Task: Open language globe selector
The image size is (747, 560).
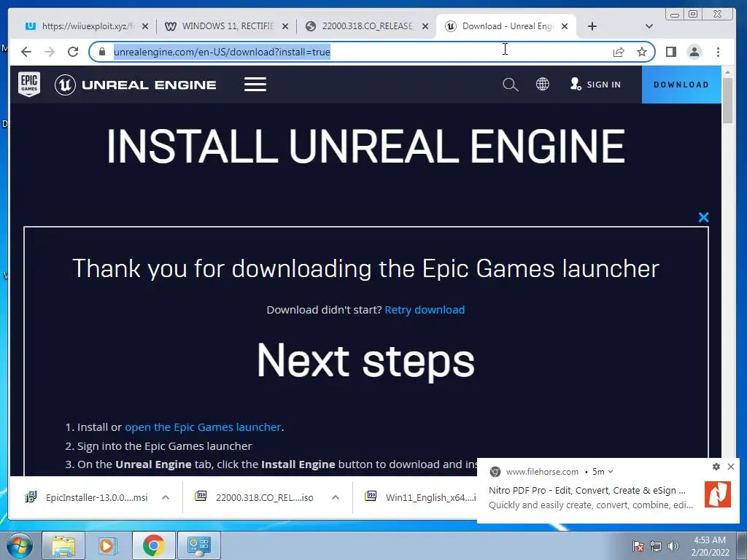Action: (542, 85)
